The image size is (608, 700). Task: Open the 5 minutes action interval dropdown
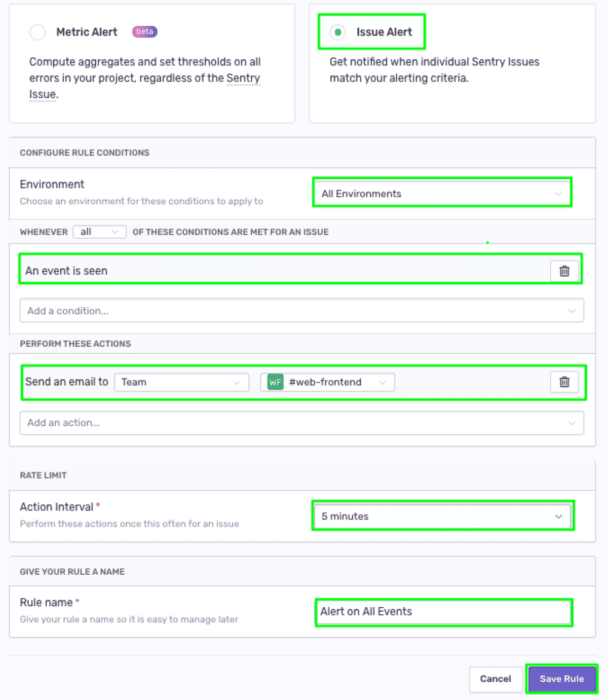(442, 516)
